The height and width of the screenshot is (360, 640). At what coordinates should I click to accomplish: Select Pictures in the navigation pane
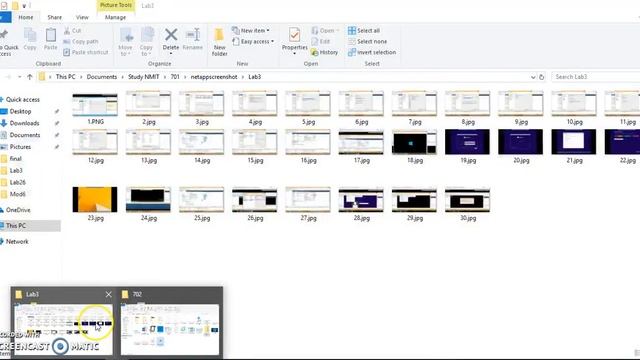pos(20,147)
